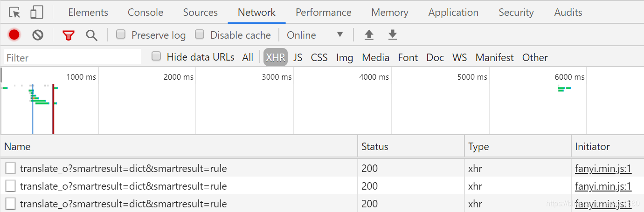This screenshot has width=644, height=212.
Task: Click the import HAR upload arrow icon
Action: coord(369,35)
